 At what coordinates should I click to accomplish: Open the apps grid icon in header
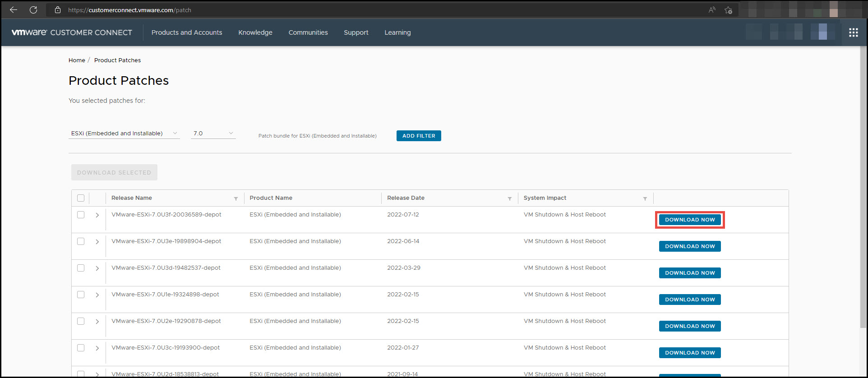(854, 32)
